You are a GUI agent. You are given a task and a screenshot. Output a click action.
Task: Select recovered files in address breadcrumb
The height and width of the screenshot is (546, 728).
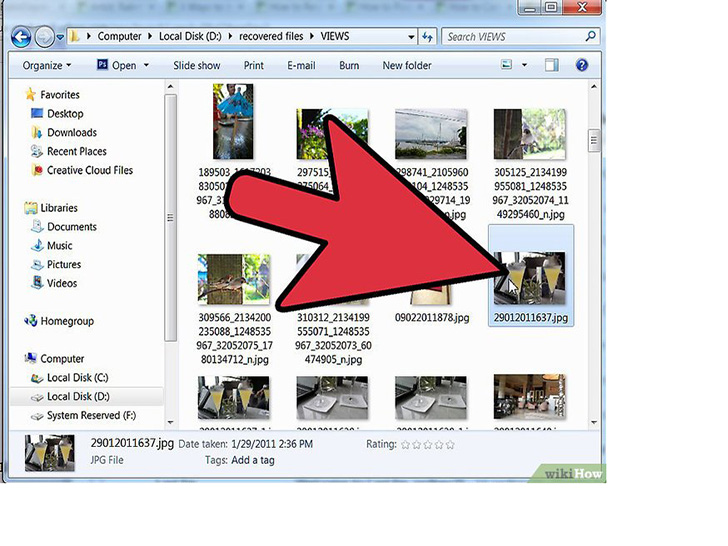point(271,36)
